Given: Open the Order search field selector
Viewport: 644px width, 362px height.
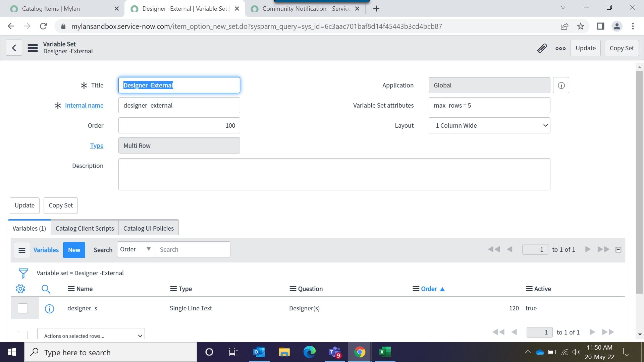Looking at the screenshot, I should (x=136, y=249).
